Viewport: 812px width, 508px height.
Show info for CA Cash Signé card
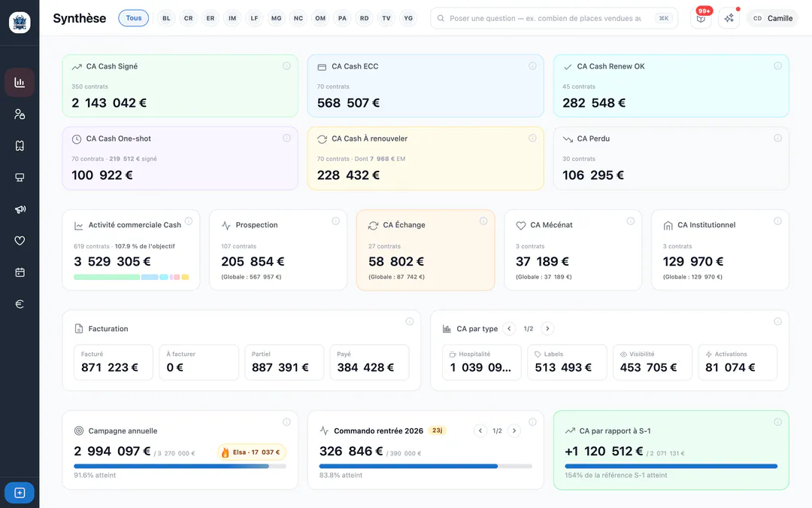point(286,65)
